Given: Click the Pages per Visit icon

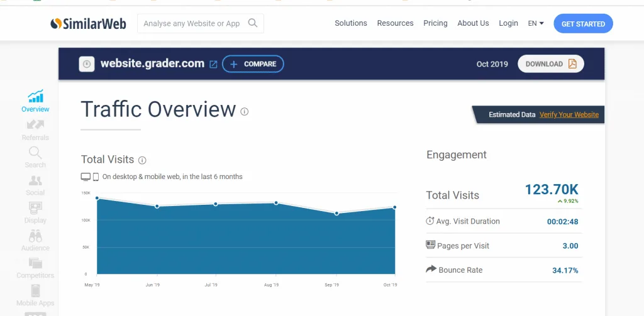Looking at the screenshot, I should 430,245.
